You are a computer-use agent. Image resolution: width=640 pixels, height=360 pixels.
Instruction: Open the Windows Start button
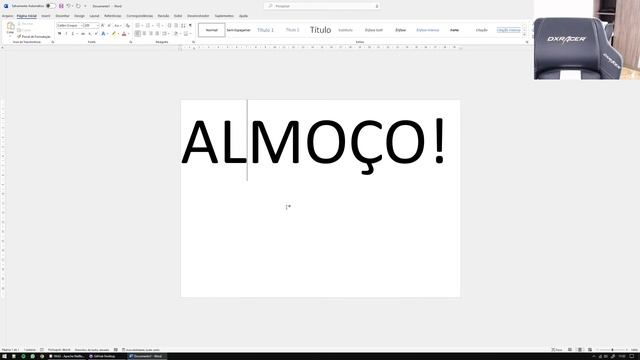coord(4,356)
